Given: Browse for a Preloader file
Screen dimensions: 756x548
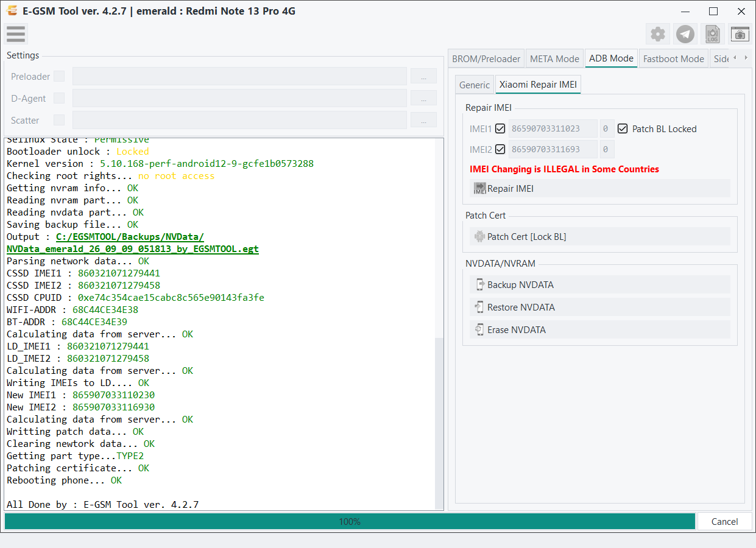Looking at the screenshot, I should point(423,76).
